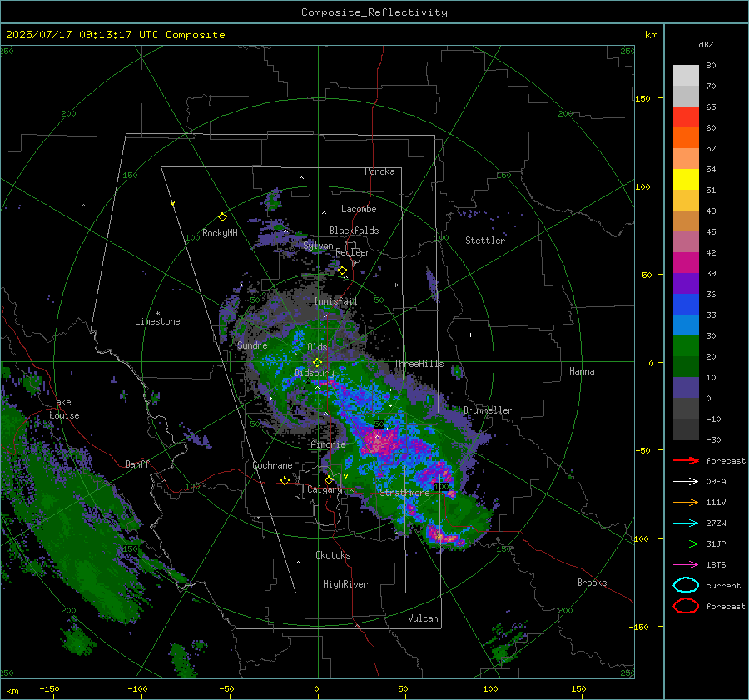The height and width of the screenshot is (700, 749).
Task: Click the yellow diamond marker below Cochrane
Action: pyautogui.click(x=285, y=480)
